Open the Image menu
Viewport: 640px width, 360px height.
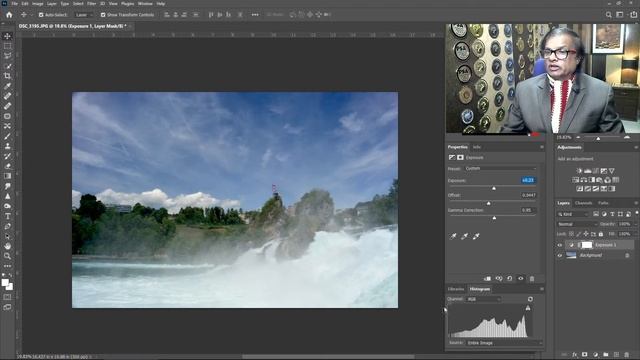tap(38, 4)
